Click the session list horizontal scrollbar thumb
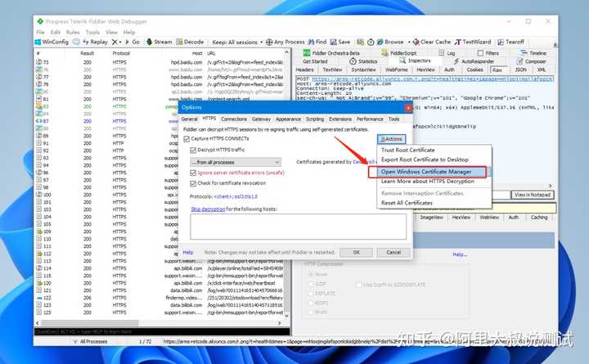Image resolution: width=589 pixels, height=364 pixels. [x=89, y=323]
